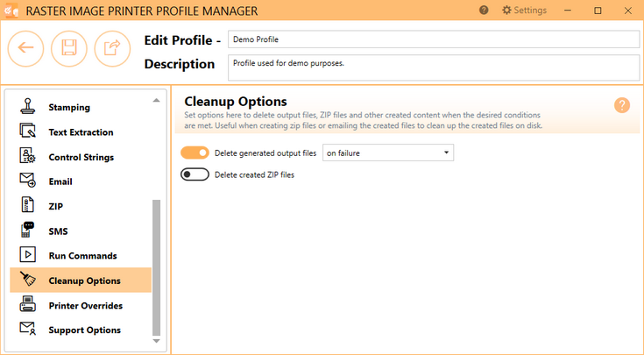Click the SMS phone icon
The height and width of the screenshot is (355, 644).
coord(27,230)
